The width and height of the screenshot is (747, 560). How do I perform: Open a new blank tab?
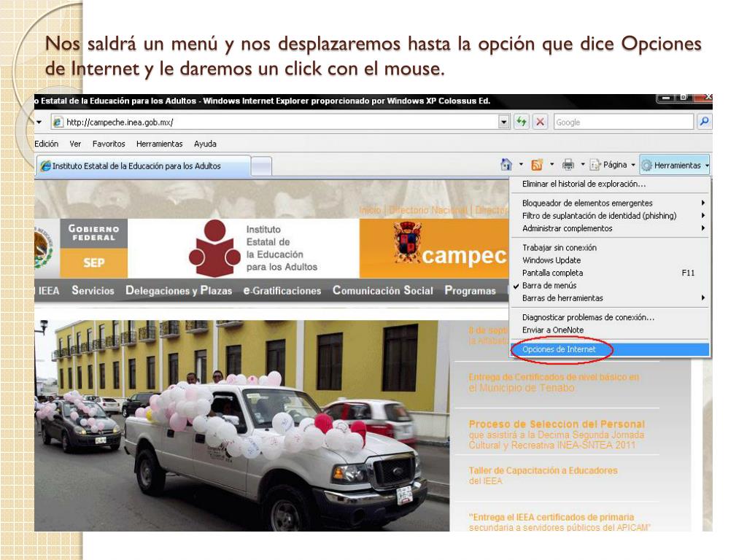(x=261, y=167)
